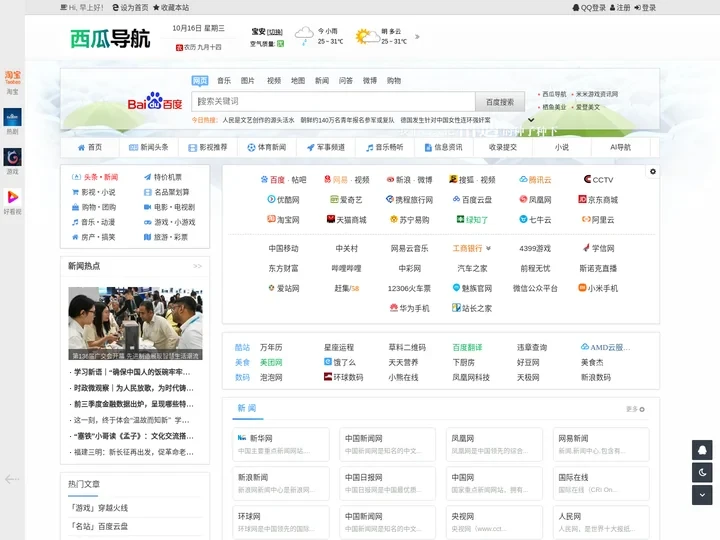Click the 西瓜导航 site logo
The image size is (720, 540).
[x=110, y=38]
